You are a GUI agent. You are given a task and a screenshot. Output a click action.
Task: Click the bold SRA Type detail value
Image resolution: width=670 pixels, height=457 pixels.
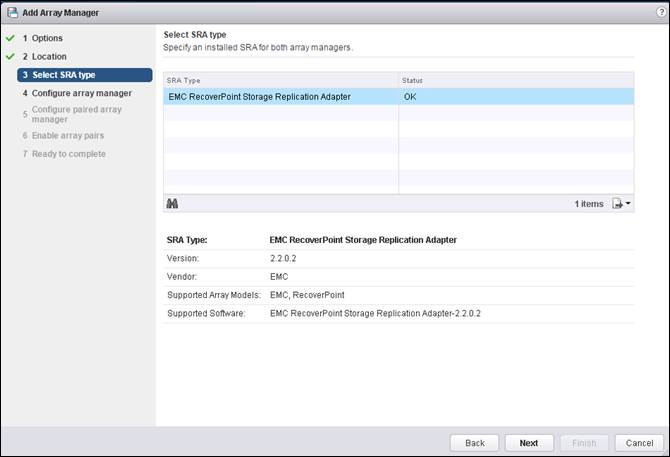coord(363,240)
